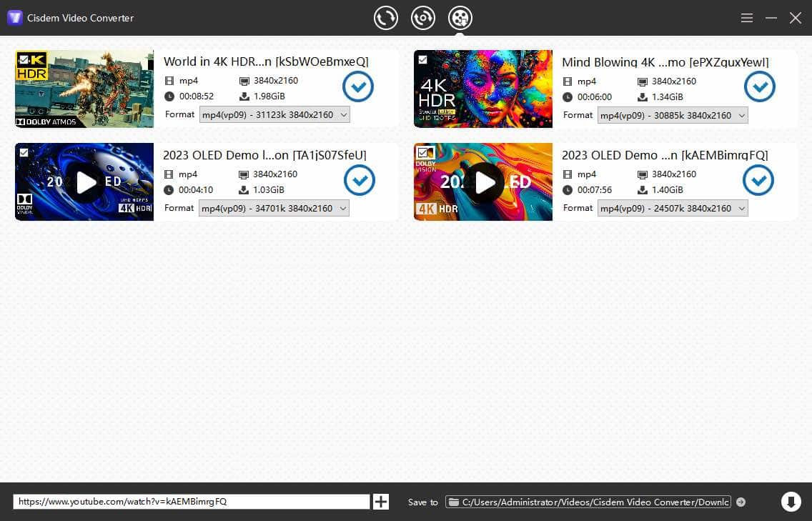This screenshot has height=521, width=812.
Task: Expand format dropdown showing mp4(vp09) - 24507k
Action: [673, 208]
